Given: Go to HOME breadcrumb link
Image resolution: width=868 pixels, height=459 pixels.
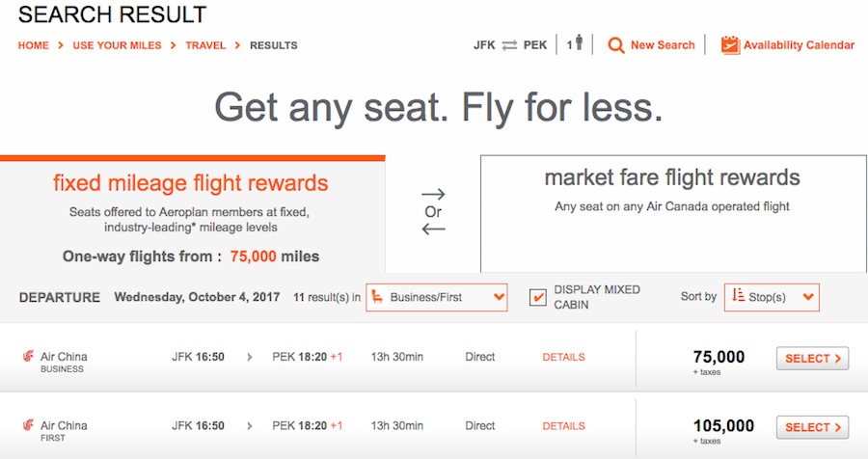Looking at the screenshot, I should click(x=33, y=45).
